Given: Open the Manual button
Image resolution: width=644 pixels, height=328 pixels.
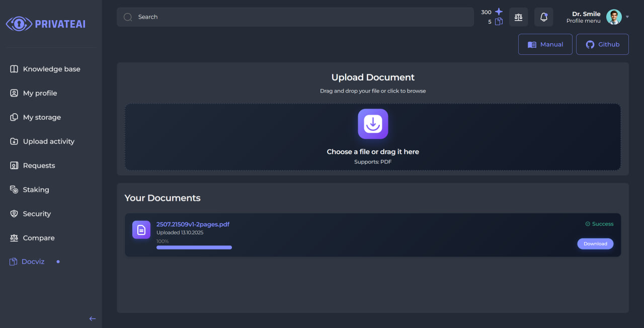Looking at the screenshot, I should [545, 44].
